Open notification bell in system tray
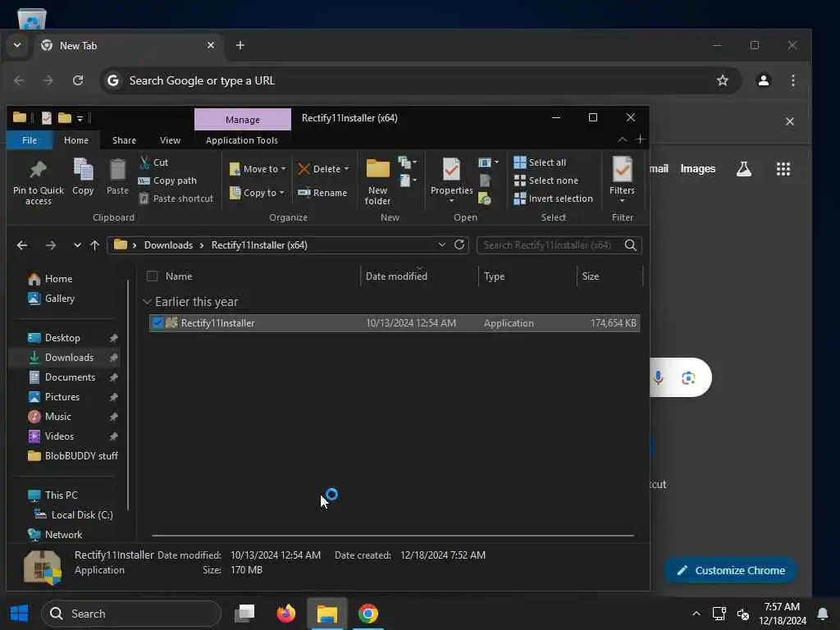840x630 pixels. click(823, 614)
